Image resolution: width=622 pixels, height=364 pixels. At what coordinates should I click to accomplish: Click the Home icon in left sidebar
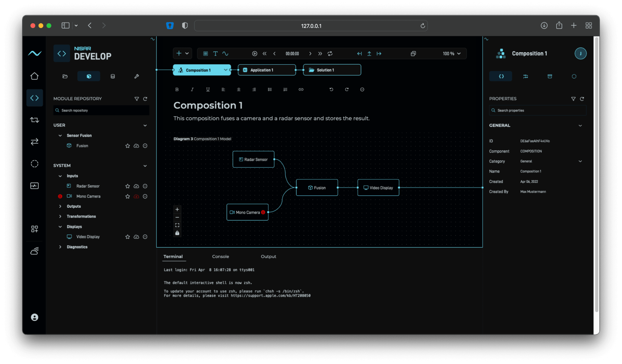click(35, 76)
